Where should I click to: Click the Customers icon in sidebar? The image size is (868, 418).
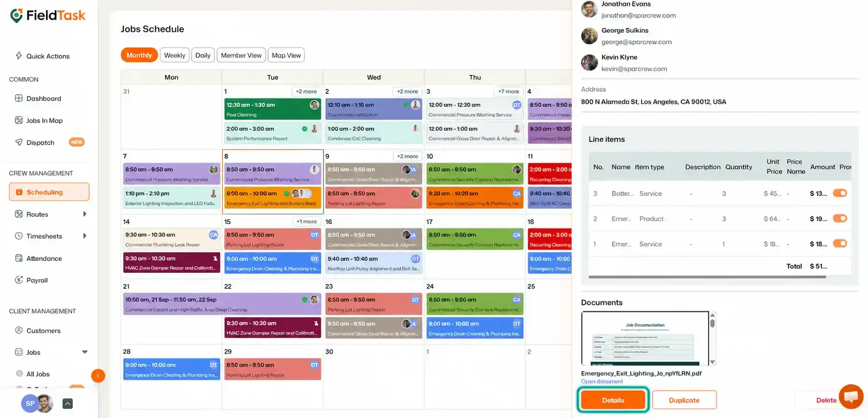pyautogui.click(x=19, y=331)
